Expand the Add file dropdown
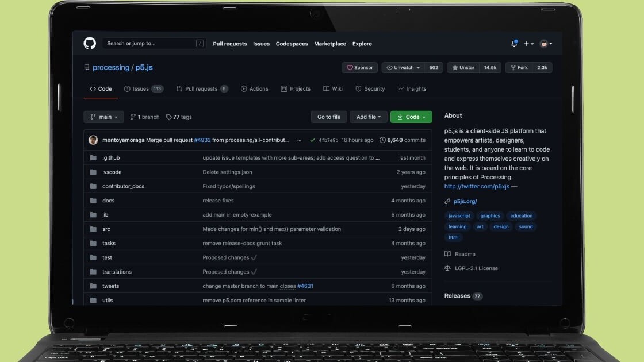 [x=368, y=117]
